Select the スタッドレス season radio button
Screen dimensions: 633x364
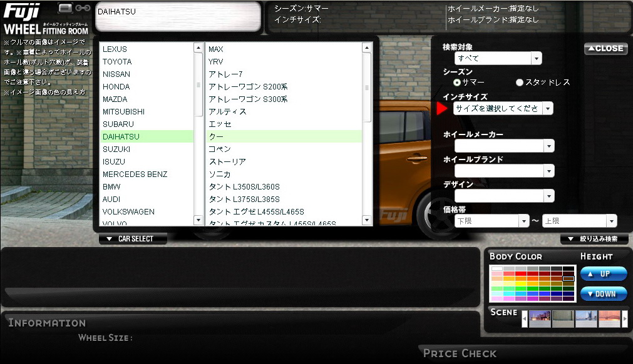[x=520, y=82]
